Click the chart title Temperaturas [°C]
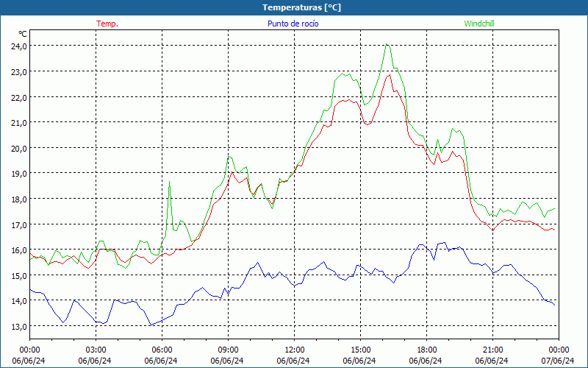This screenshot has height=368, width=588. [301, 7]
